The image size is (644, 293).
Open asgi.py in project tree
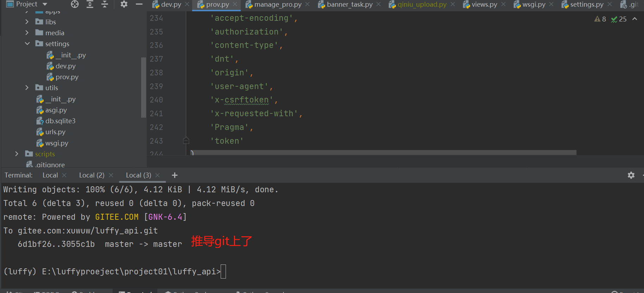pos(52,110)
